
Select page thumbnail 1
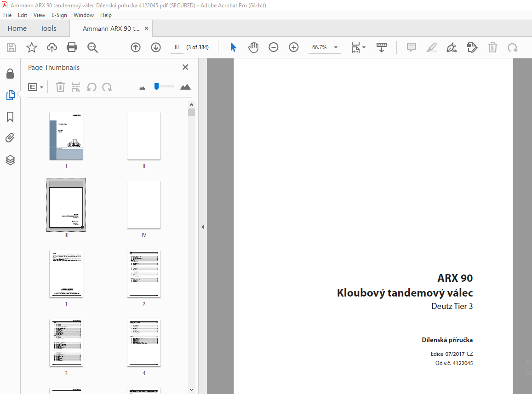pos(66,274)
